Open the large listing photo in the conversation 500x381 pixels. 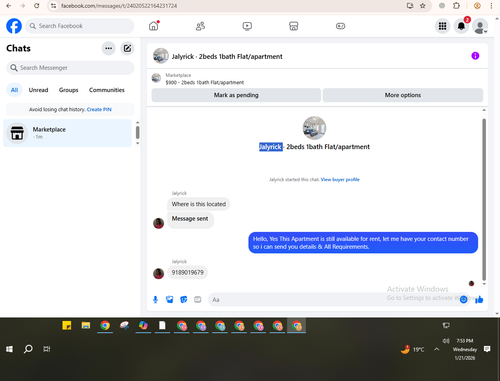coord(314,128)
